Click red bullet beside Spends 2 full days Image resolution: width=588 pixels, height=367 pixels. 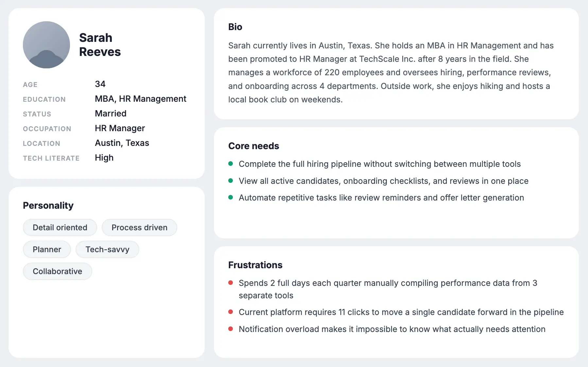pos(231,283)
